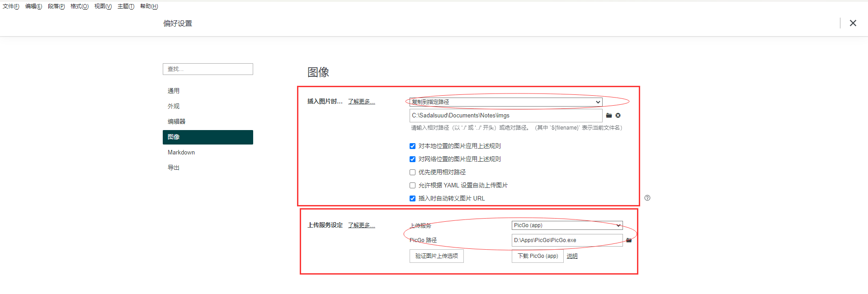868x294 pixels.
Task: Open folder browser for image save path
Action: pyautogui.click(x=609, y=116)
